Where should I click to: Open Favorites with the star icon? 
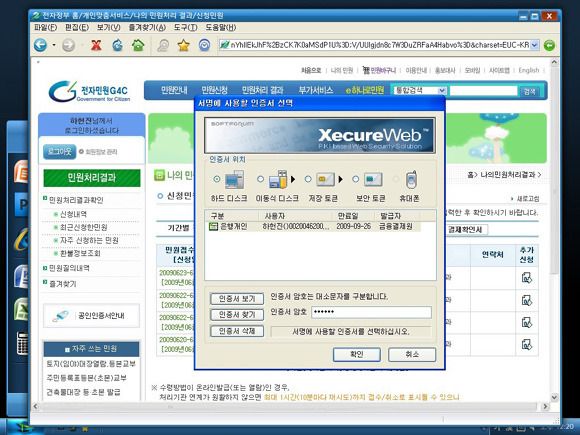point(183,45)
